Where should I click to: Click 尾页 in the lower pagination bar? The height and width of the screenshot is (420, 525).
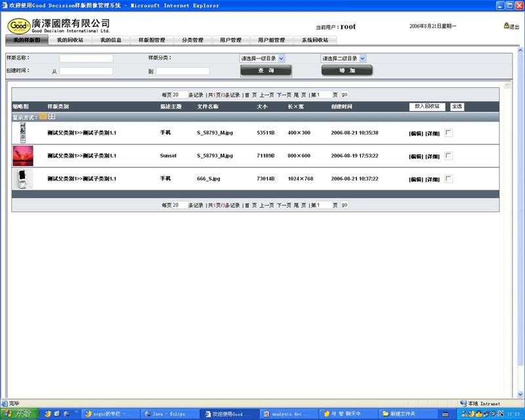[300, 205]
